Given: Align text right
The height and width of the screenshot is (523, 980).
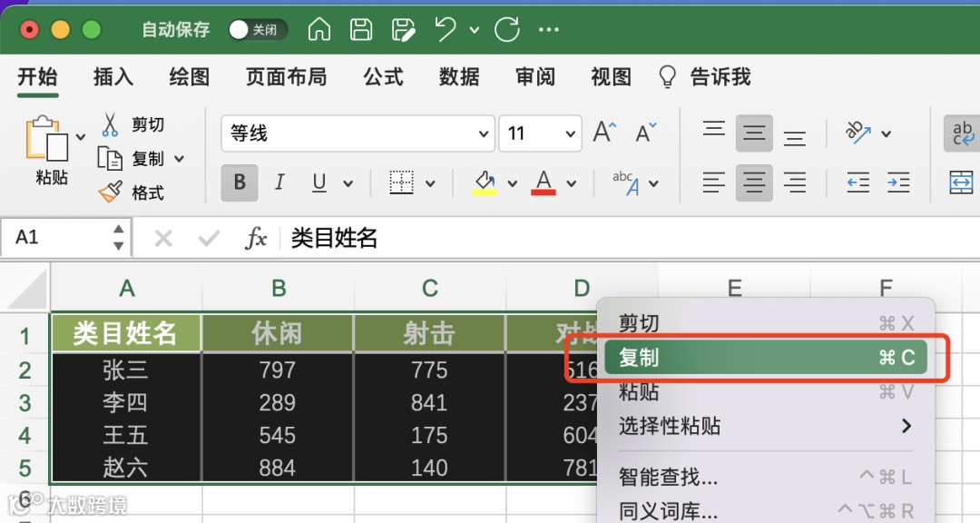Looking at the screenshot, I should 794,183.
